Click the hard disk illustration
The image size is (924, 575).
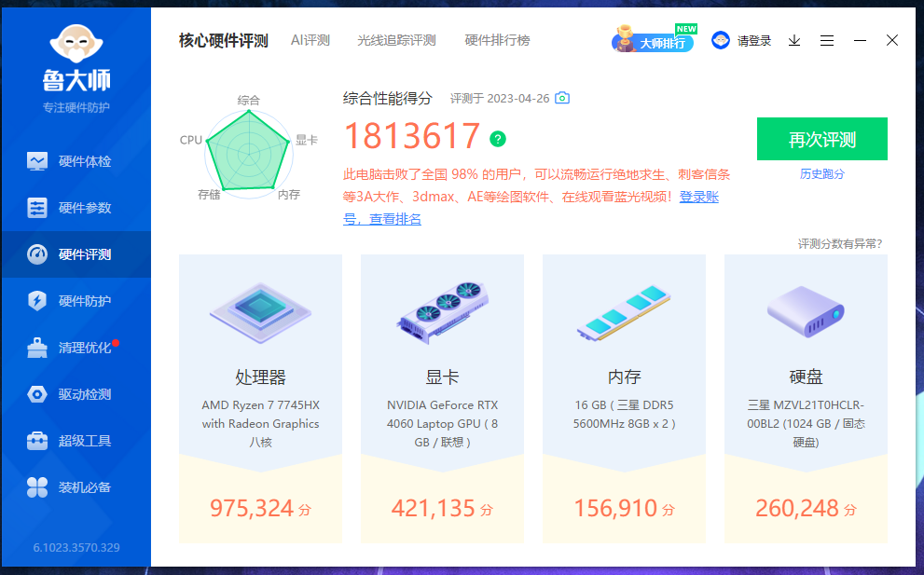[806, 311]
